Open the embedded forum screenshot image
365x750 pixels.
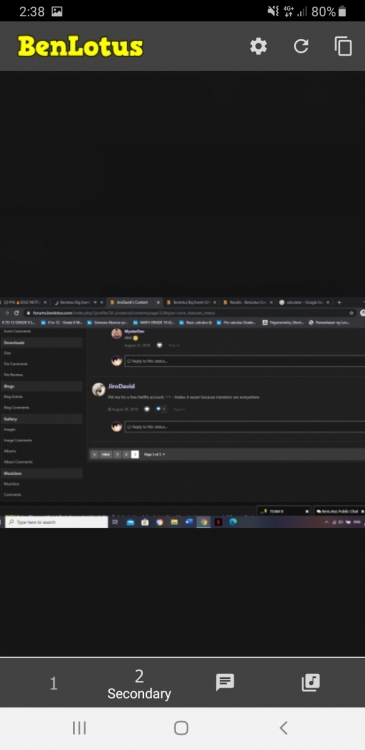click(182, 413)
